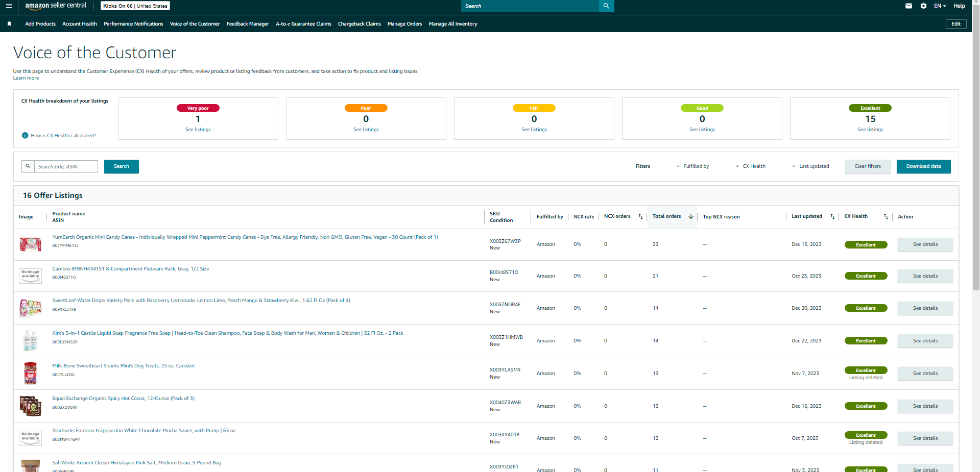Click How is CX Health calculated link
The width and height of the screenshot is (980, 472).
click(x=63, y=136)
